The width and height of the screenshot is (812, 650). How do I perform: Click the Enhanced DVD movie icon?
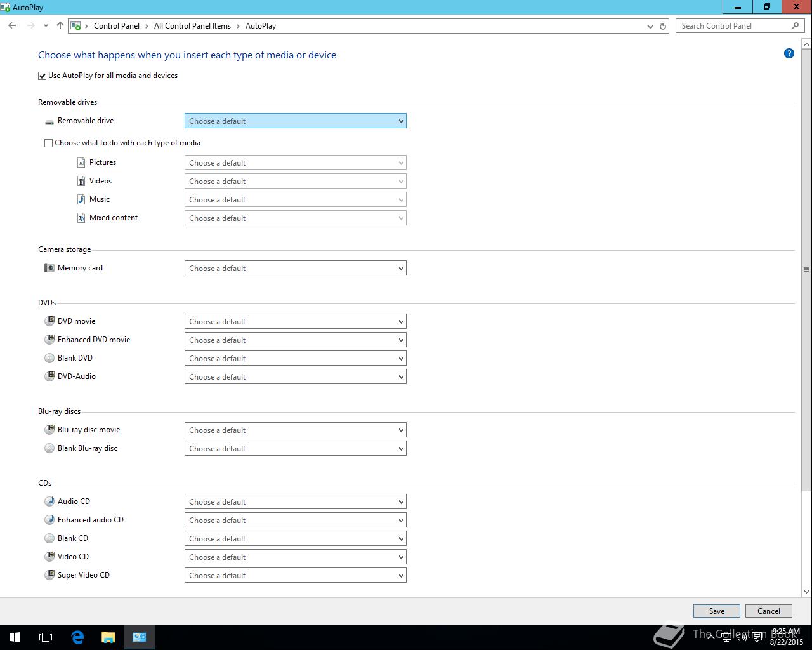click(x=49, y=340)
